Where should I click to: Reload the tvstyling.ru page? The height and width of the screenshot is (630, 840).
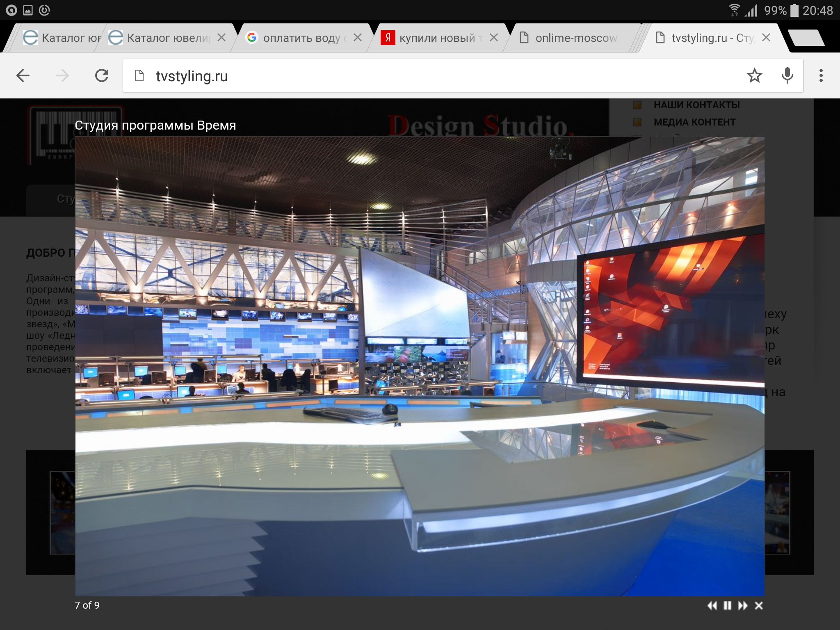click(102, 75)
